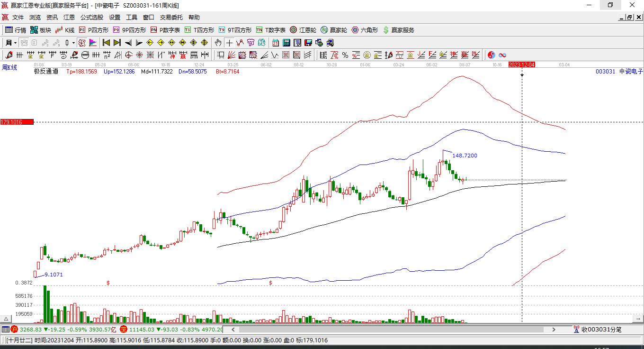Open the T四方形 tool
This screenshot has height=349, width=644.
(x=199, y=30)
